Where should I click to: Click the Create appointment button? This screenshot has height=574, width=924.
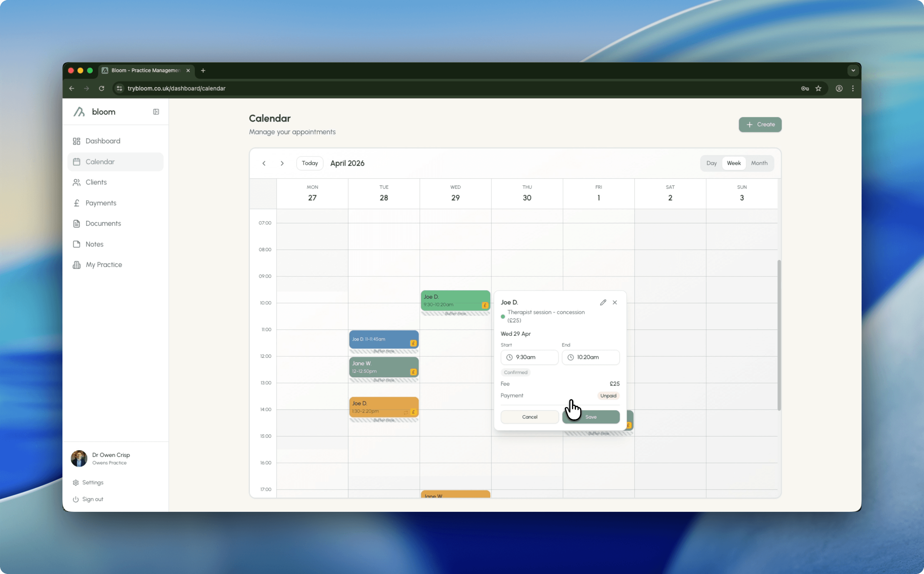[x=760, y=125]
